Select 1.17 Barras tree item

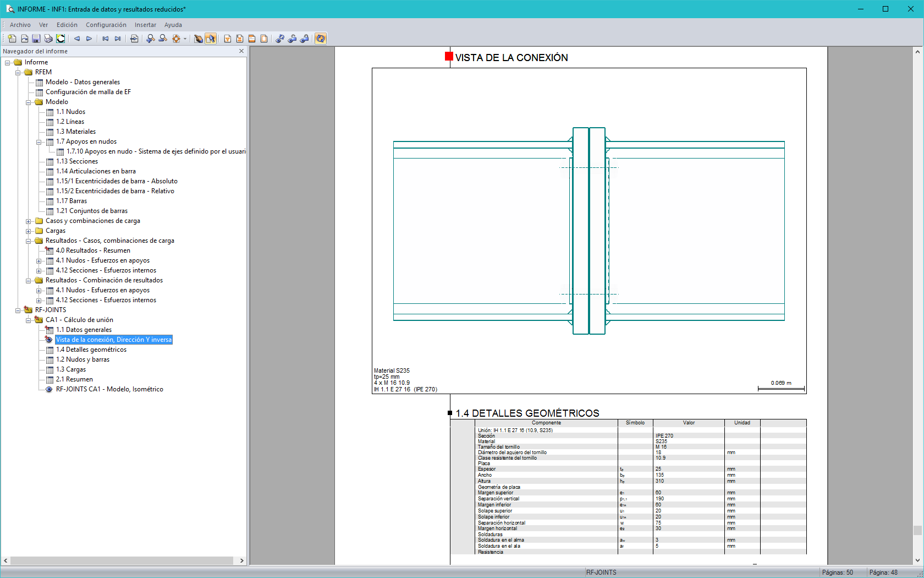coord(71,201)
